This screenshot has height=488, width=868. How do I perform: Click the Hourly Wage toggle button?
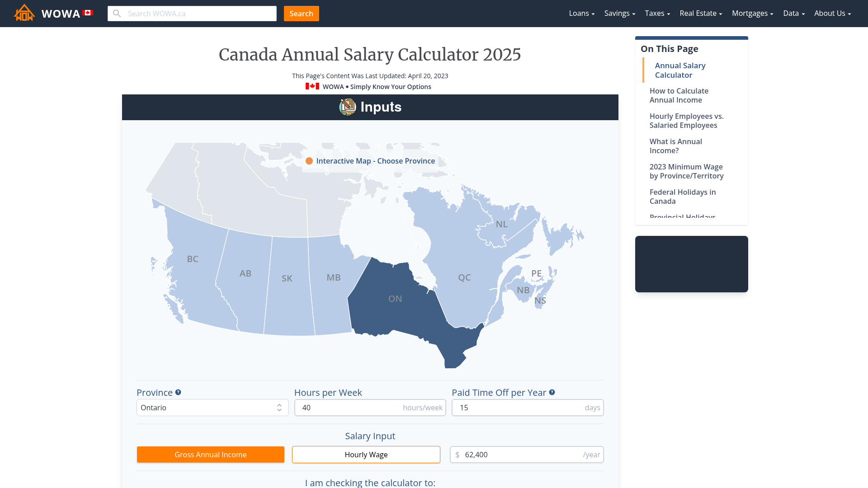tap(366, 454)
